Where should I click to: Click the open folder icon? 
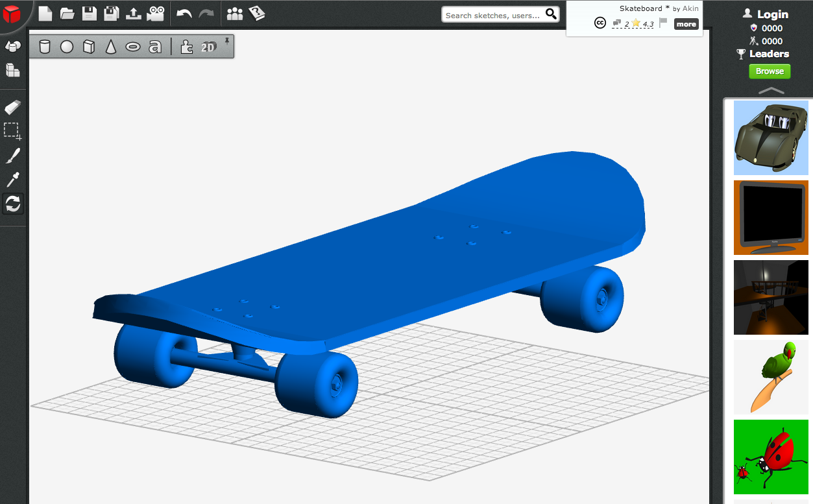point(67,14)
